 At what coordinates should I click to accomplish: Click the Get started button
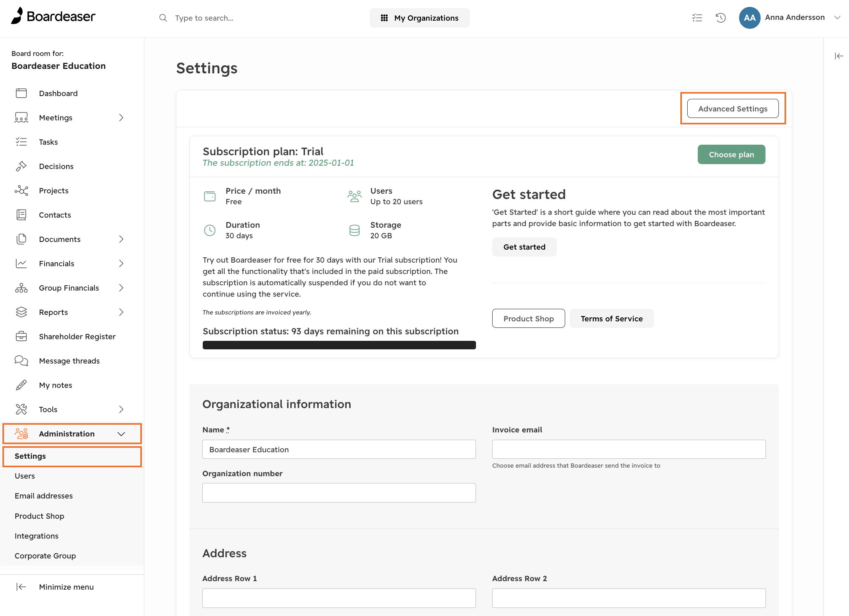pos(524,247)
